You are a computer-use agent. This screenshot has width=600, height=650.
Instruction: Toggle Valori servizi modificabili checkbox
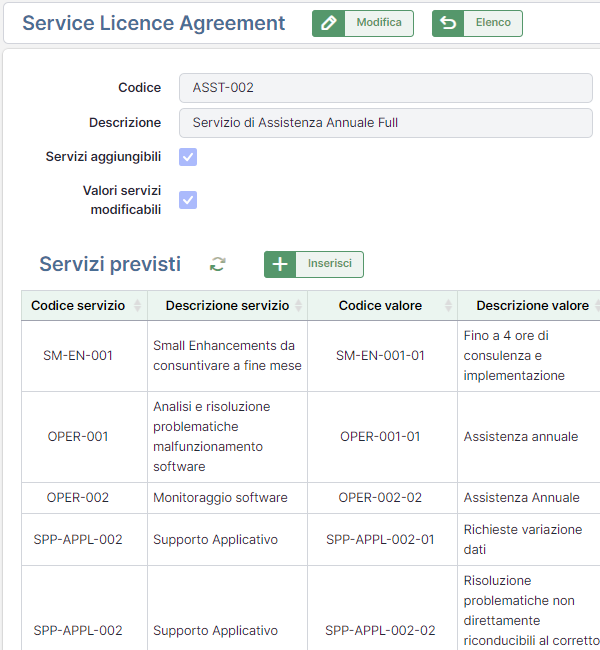188,200
